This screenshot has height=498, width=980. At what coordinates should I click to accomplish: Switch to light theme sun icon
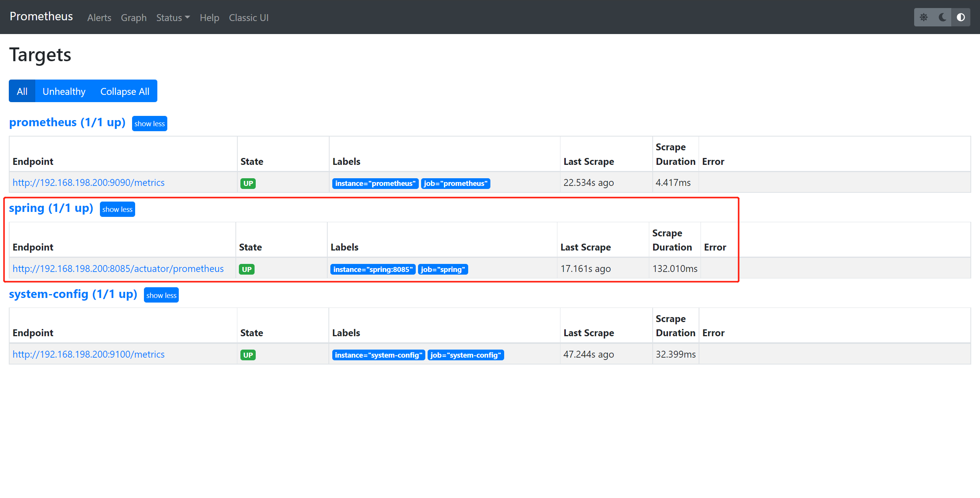click(x=924, y=17)
